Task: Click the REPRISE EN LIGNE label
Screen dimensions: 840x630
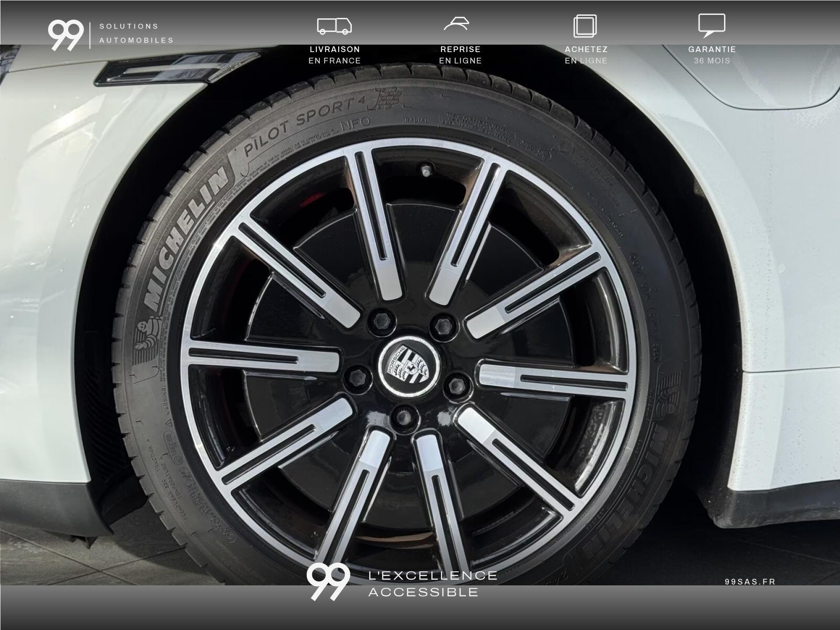Action: tap(460, 55)
